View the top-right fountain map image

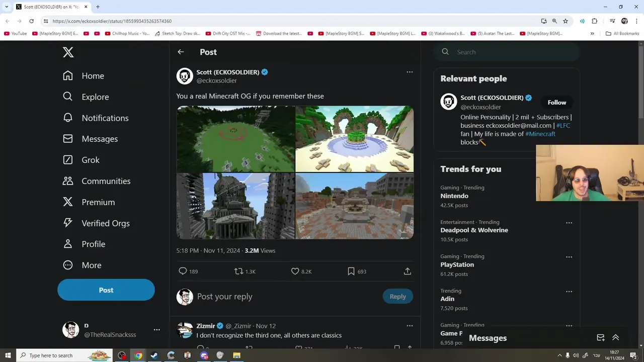point(355,139)
